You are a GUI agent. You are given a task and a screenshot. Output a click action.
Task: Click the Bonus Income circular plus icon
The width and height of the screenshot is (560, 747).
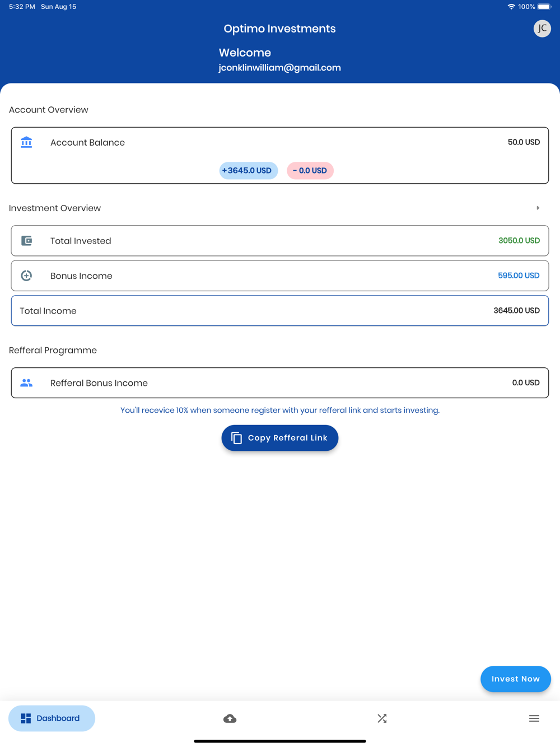click(x=26, y=276)
